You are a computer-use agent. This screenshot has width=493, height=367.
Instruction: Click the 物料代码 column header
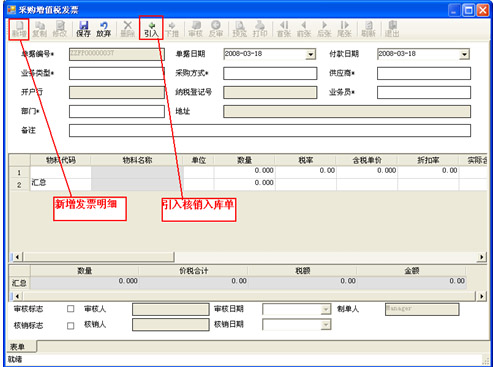(x=60, y=160)
